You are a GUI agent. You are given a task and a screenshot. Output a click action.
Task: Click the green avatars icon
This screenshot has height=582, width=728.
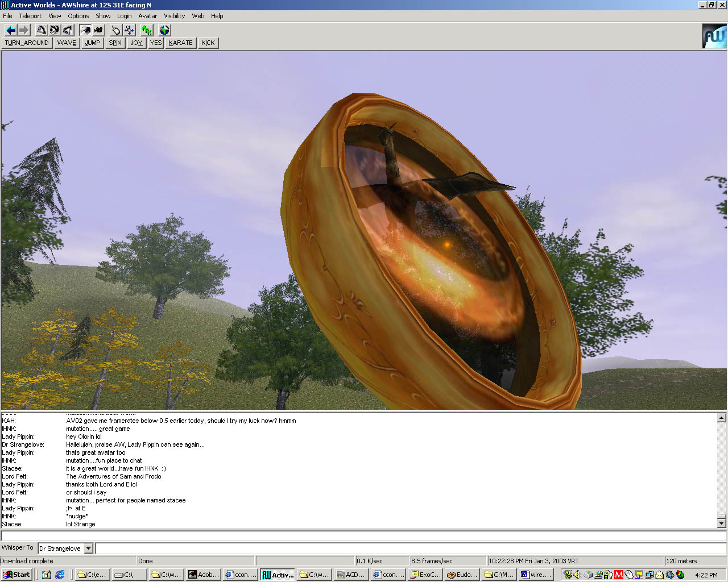[147, 30]
